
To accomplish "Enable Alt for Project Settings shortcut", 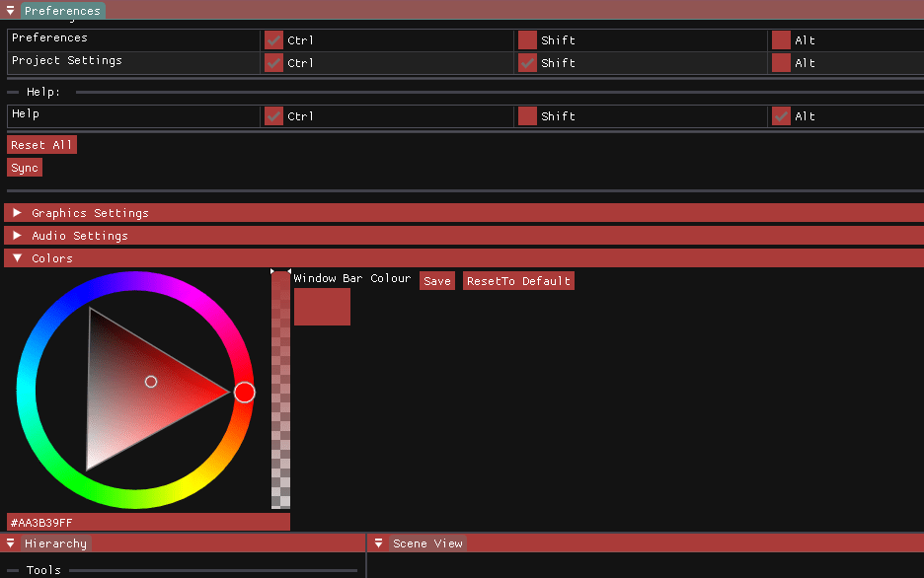I will point(782,63).
